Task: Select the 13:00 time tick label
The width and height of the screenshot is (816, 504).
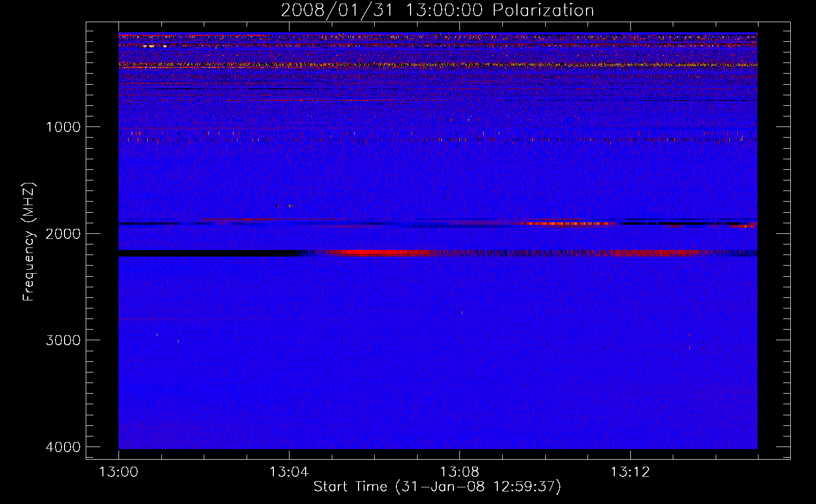Action: [x=119, y=472]
